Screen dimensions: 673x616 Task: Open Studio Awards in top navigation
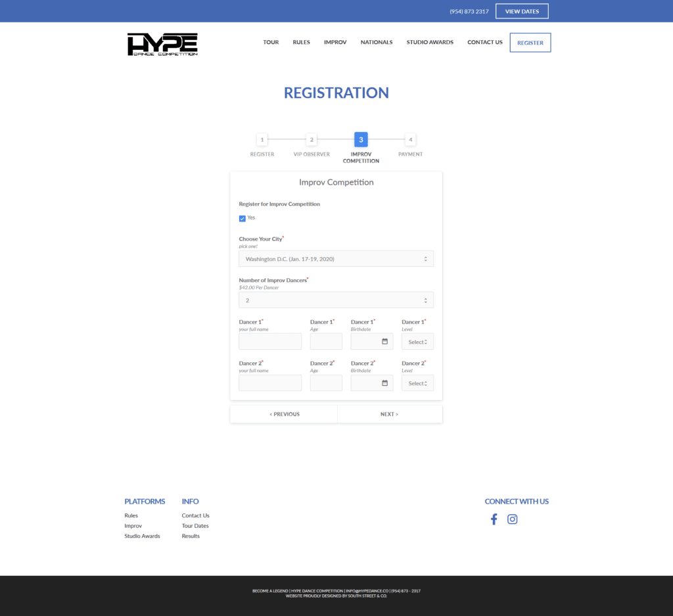pyautogui.click(x=430, y=43)
